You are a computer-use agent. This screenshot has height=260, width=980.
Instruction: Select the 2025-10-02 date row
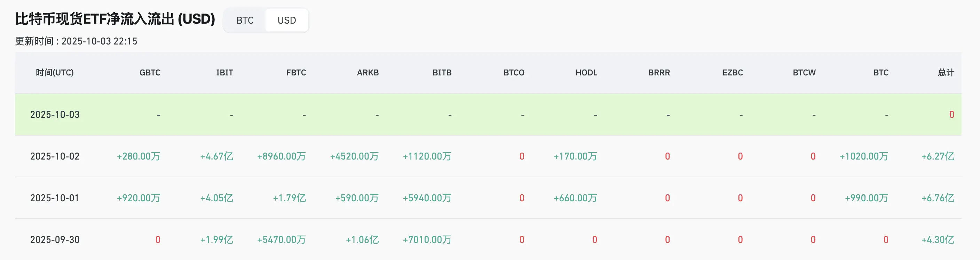coord(55,156)
